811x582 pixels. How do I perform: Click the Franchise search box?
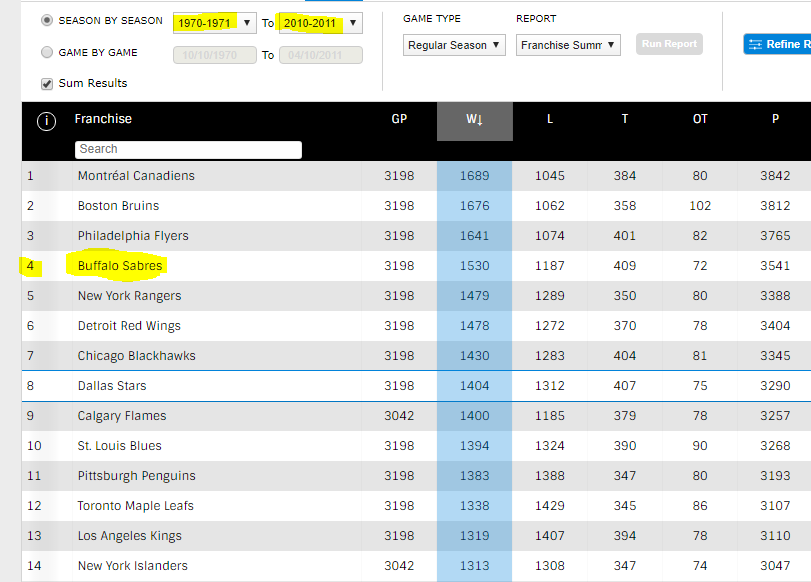tap(188, 149)
